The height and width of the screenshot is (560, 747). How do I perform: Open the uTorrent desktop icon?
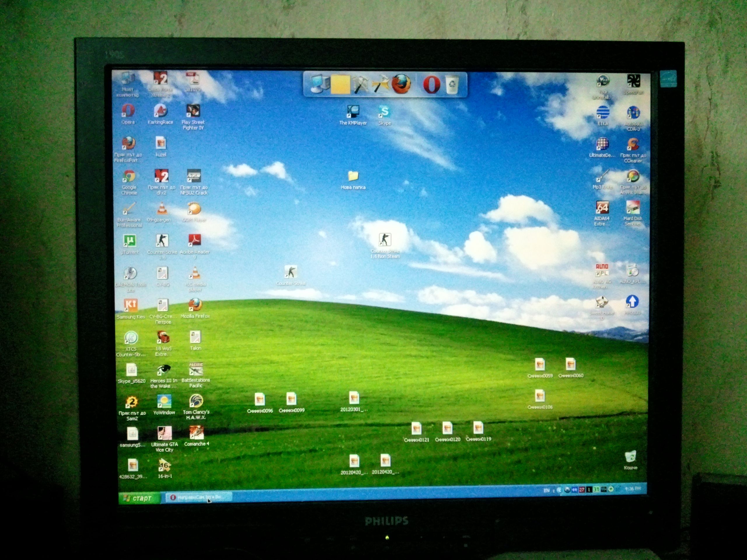(x=130, y=241)
